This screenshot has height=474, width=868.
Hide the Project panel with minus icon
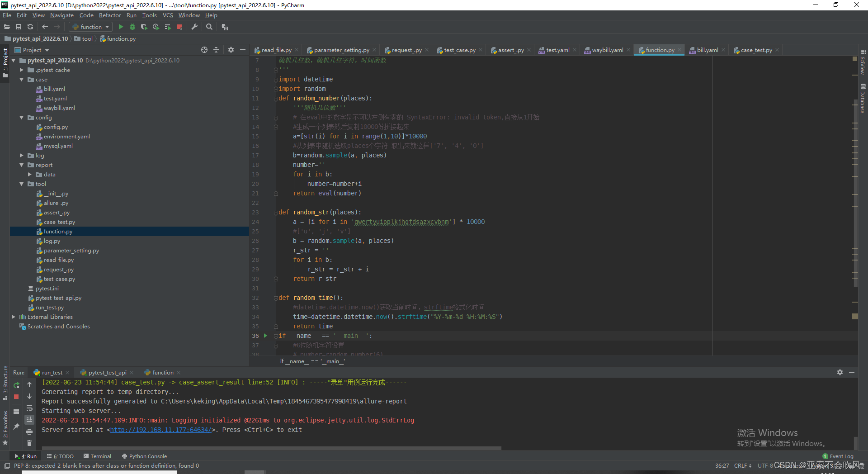point(243,50)
